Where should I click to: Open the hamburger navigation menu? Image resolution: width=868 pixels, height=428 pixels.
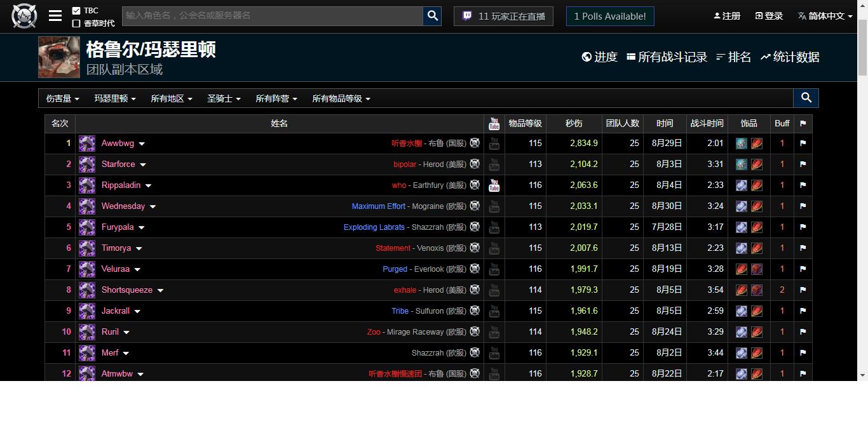[x=55, y=16]
